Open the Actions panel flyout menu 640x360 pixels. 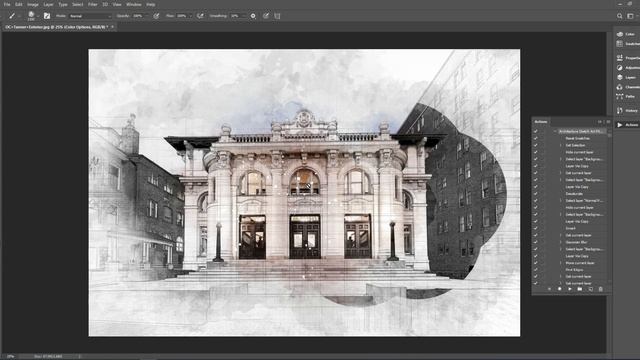click(608, 122)
